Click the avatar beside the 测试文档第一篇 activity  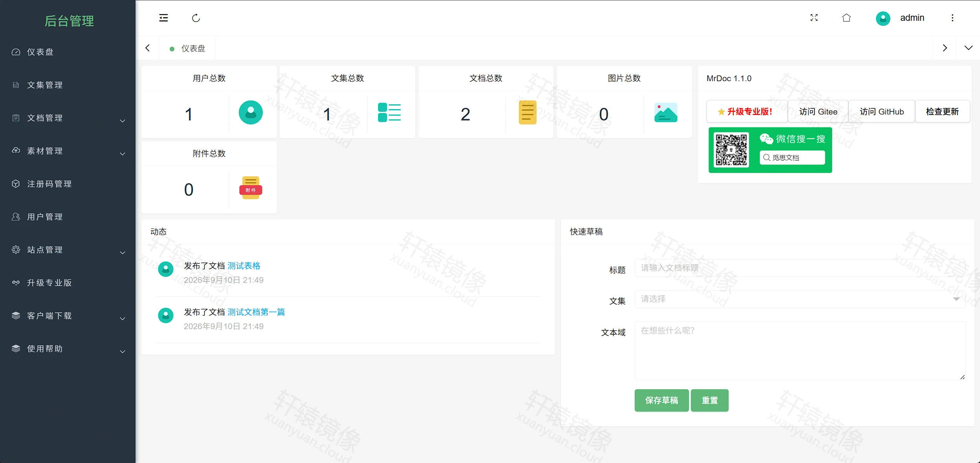coord(166,315)
